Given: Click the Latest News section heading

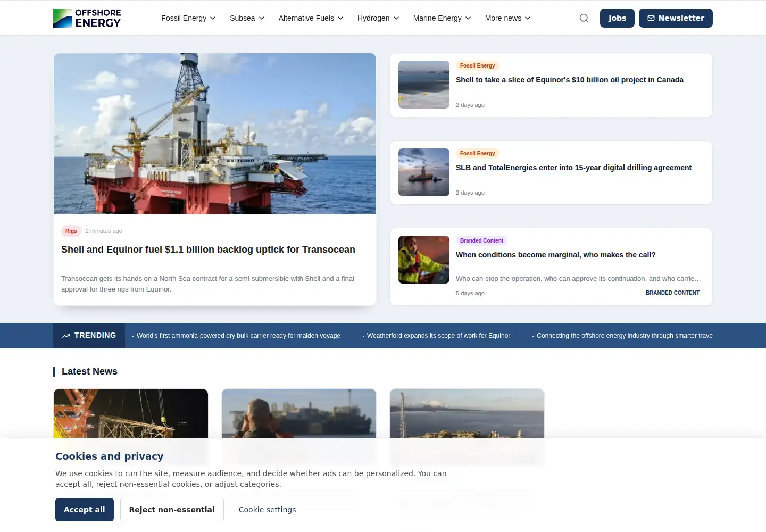Looking at the screenshot, I should pyautogui.click(x=89, y=371).
